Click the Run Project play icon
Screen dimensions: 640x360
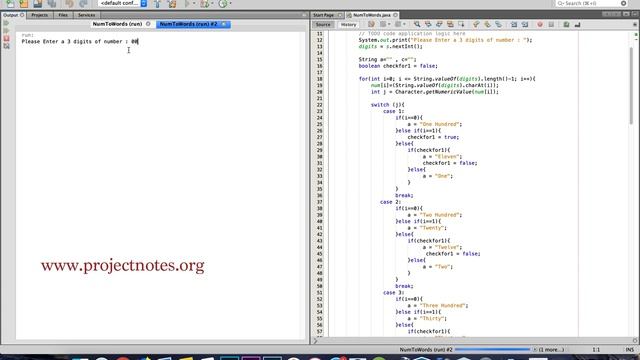(x=187, y=4)
